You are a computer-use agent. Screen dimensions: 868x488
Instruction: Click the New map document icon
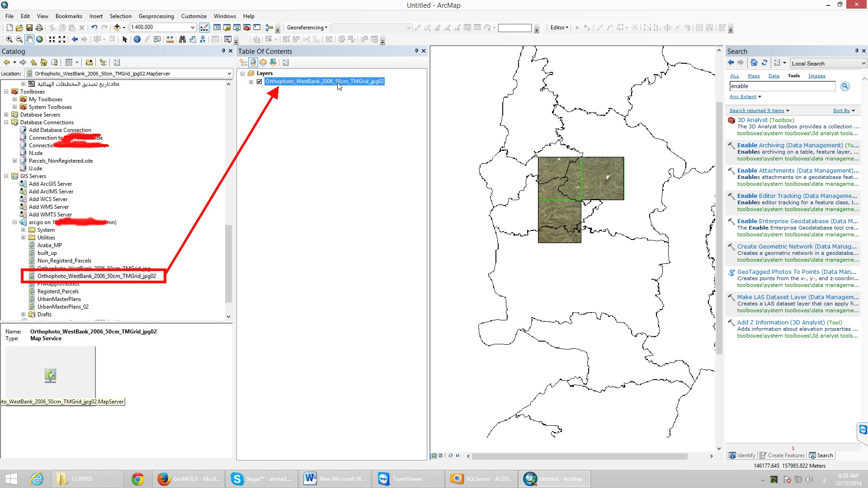[9, 28]
